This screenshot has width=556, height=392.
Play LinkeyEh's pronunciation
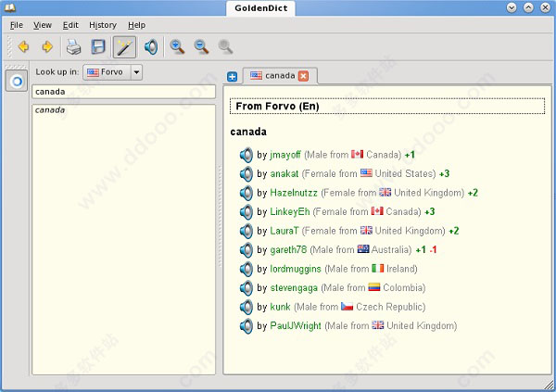[x=246, y=212]
